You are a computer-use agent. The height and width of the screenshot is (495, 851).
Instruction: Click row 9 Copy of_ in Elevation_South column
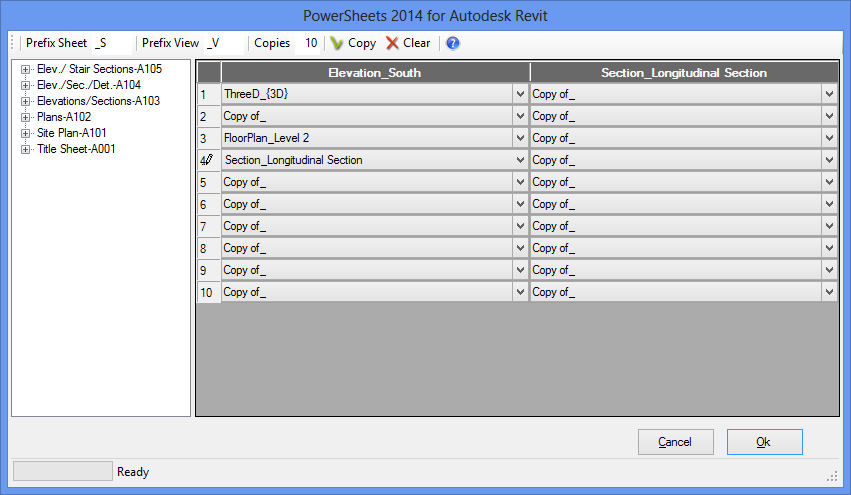(x=367, y=270)
